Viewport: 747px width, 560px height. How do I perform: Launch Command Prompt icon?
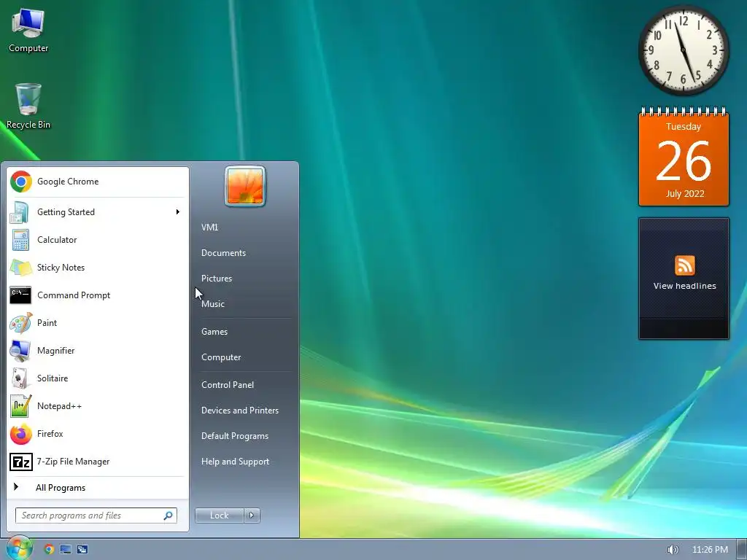click(20, 295)
